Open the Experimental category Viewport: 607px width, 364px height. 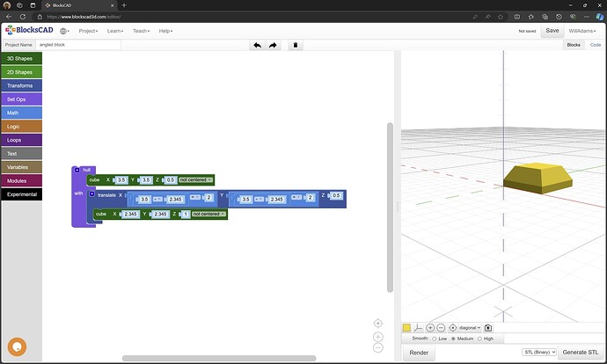[x=22, y=194]
